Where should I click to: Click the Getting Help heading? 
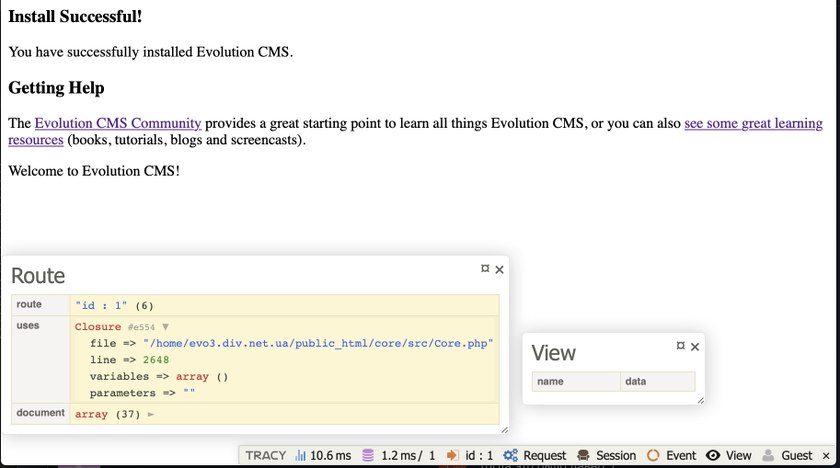click(x=56, y=88)
